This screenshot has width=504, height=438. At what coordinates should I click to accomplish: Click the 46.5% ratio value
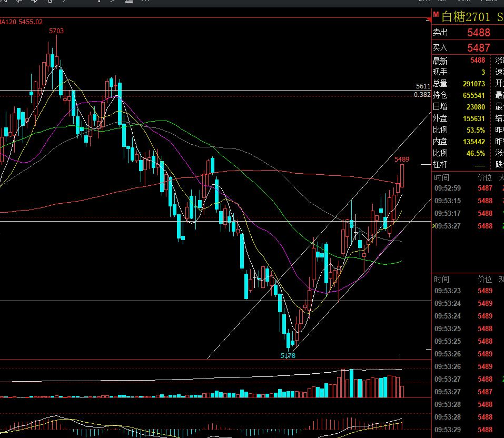pyautogui.click(x=476, y=153)
